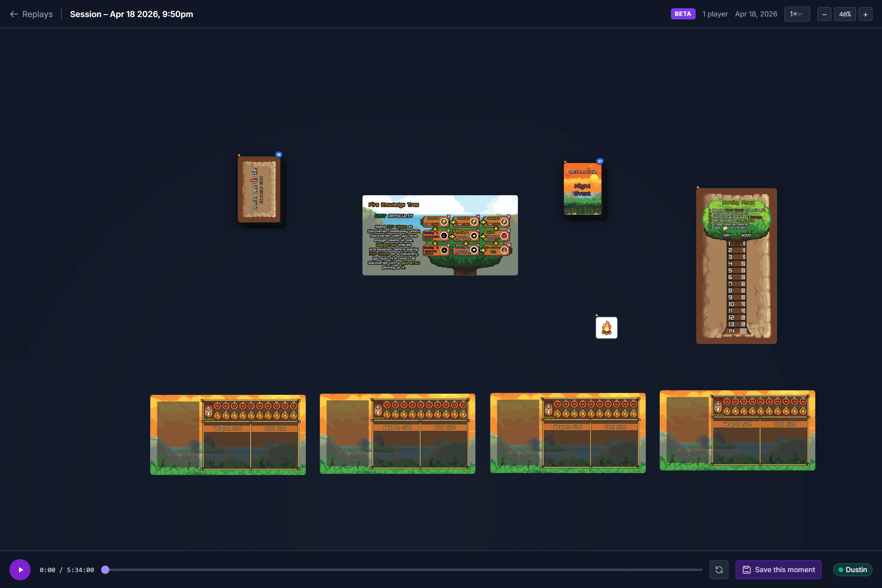Click the EASY DIFFICULTY label on the tree board
Viewport: 882px width, 588px height.
pyautogui.click(x=394, y=216)
